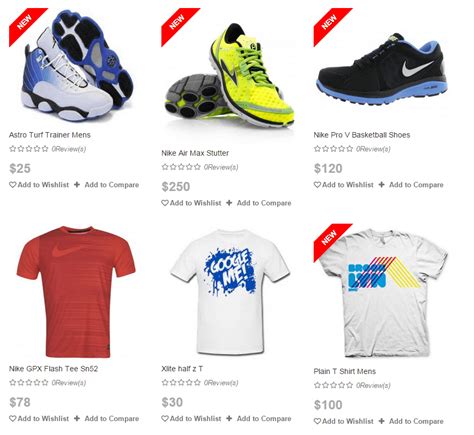Open the red Nike GPX tee image
The image size is (474, 435).
point(76,292)
